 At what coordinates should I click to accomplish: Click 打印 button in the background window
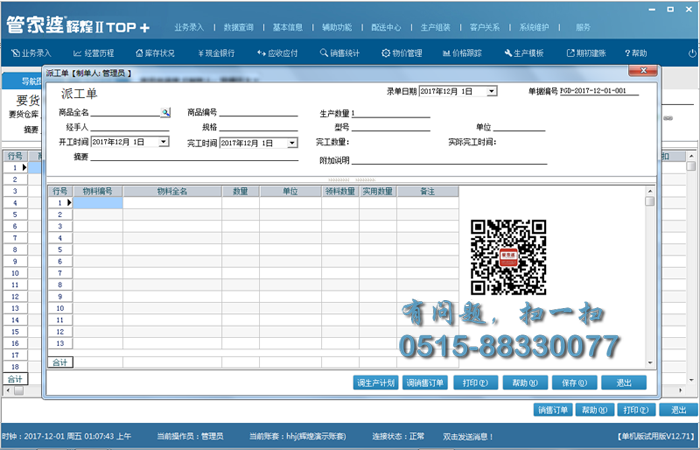636,410
